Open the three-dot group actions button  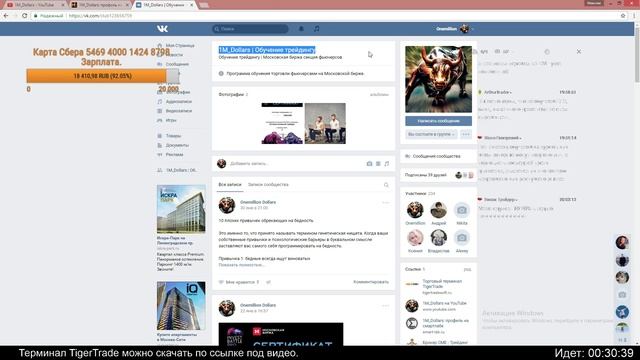pyautogui.click(x=466, y=134)
